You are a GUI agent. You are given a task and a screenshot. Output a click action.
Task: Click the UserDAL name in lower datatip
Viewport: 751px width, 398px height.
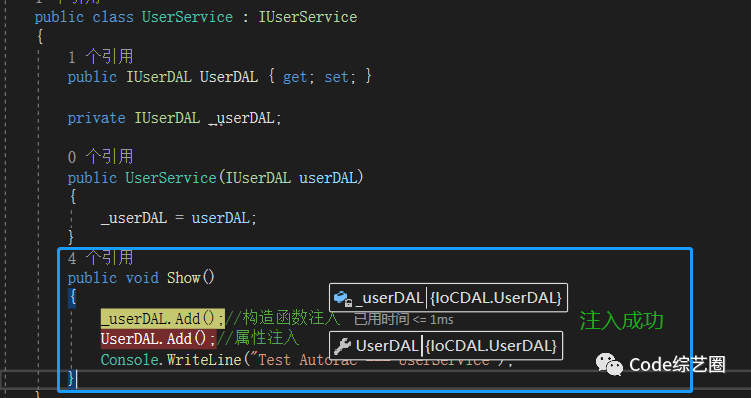(x=387, y=346)
